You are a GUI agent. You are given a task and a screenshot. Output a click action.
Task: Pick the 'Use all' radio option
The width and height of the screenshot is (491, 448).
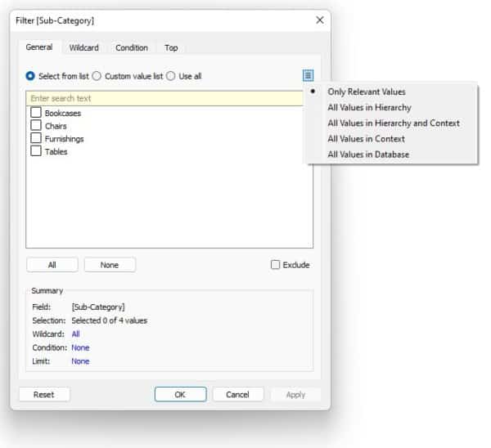coord(171,76)
